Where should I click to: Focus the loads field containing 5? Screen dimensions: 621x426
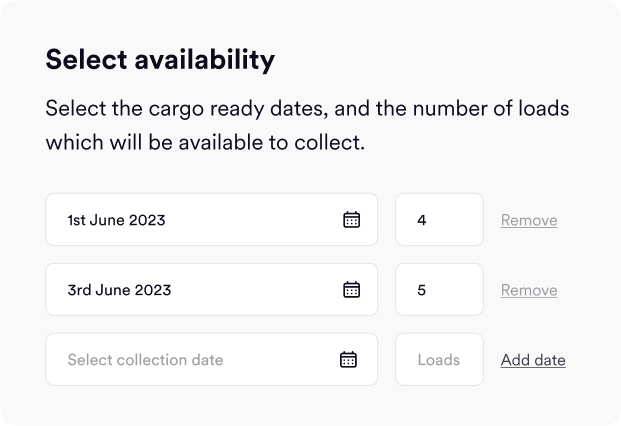coord(439,290)
